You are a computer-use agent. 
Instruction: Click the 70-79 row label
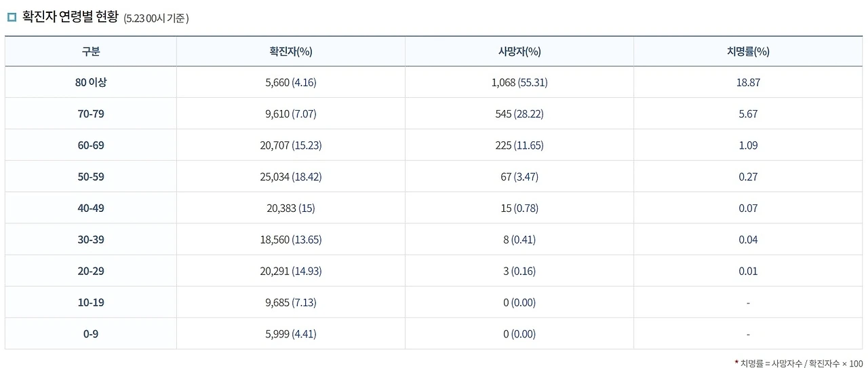coord(91,114)
